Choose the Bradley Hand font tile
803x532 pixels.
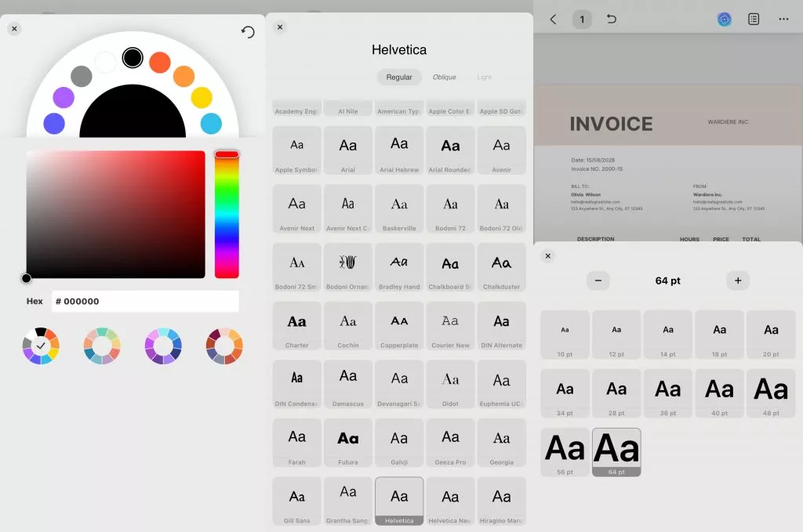click(399, 267)
